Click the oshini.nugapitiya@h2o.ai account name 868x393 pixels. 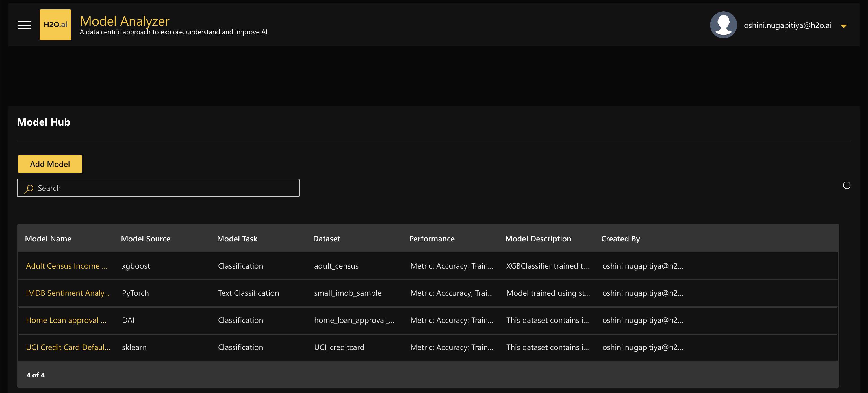click(787, 25)
